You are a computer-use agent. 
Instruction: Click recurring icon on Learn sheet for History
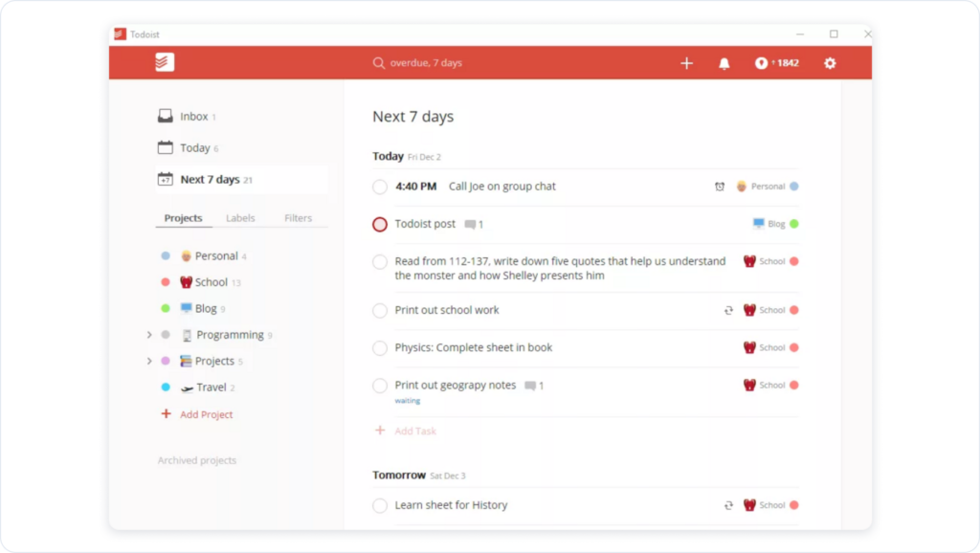click(x=728, y=505)
